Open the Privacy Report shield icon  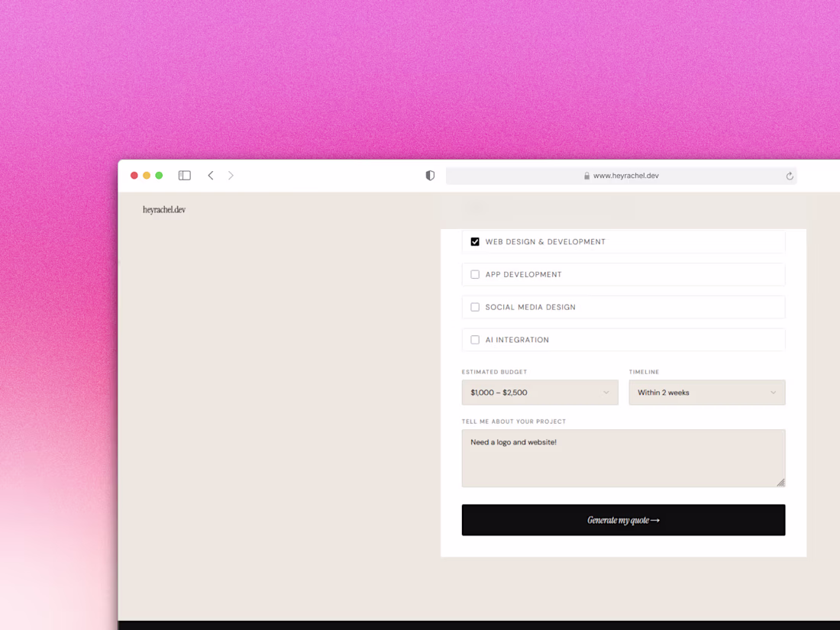pos(429,175)
